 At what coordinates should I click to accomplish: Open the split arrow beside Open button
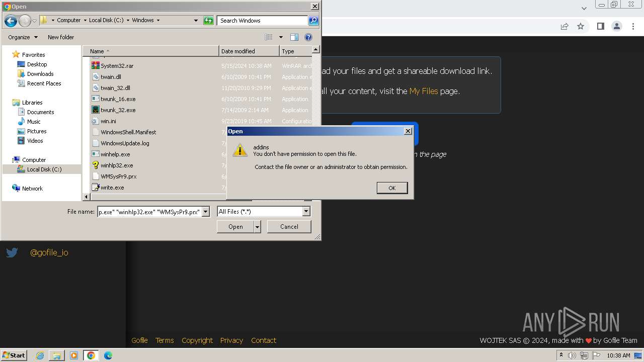click(258, 227)
